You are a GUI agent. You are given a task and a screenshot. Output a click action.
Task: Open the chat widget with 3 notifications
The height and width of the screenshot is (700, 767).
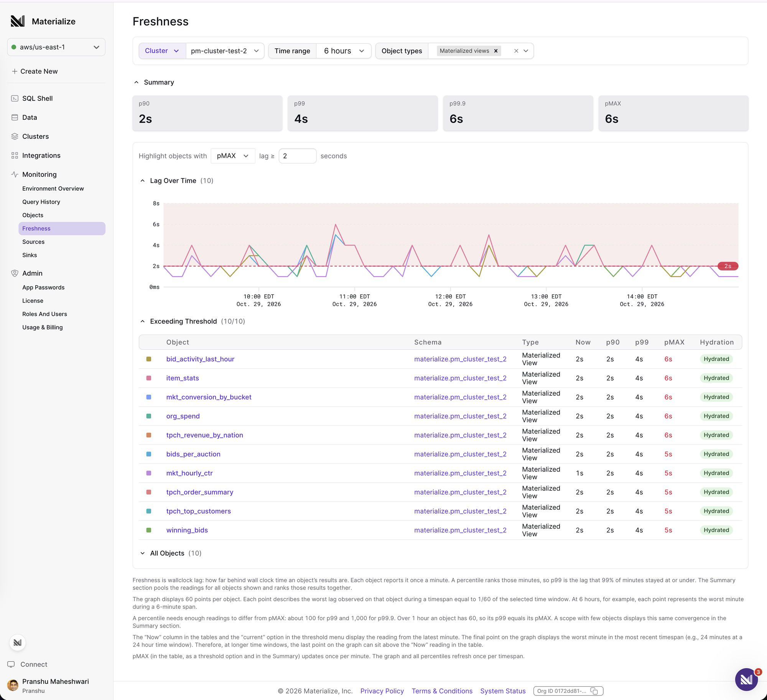(x=746, y=679)
